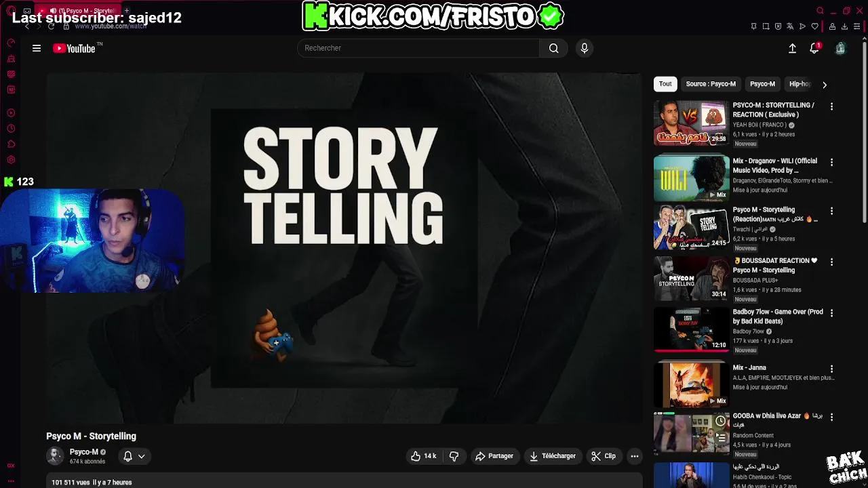The width and height of the screenshot is (868, 488).
Task: Show more filter chips with right chevron
Action: click(x=824, y=85)
